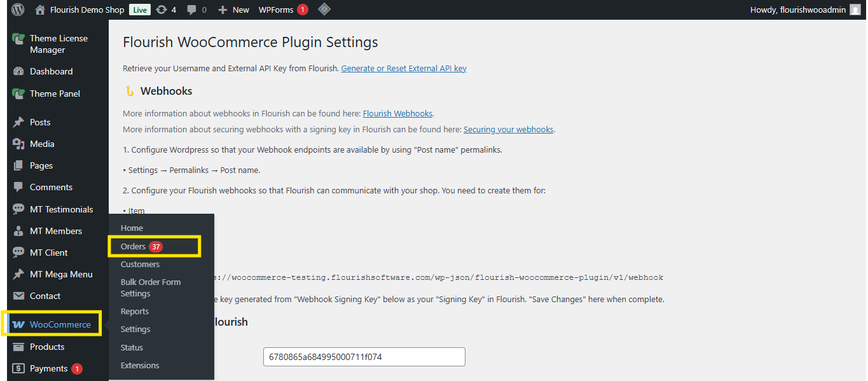Click the MT Testimonials label in sidebar
This screenshot has height=381, width=868.
pos(62,209)
